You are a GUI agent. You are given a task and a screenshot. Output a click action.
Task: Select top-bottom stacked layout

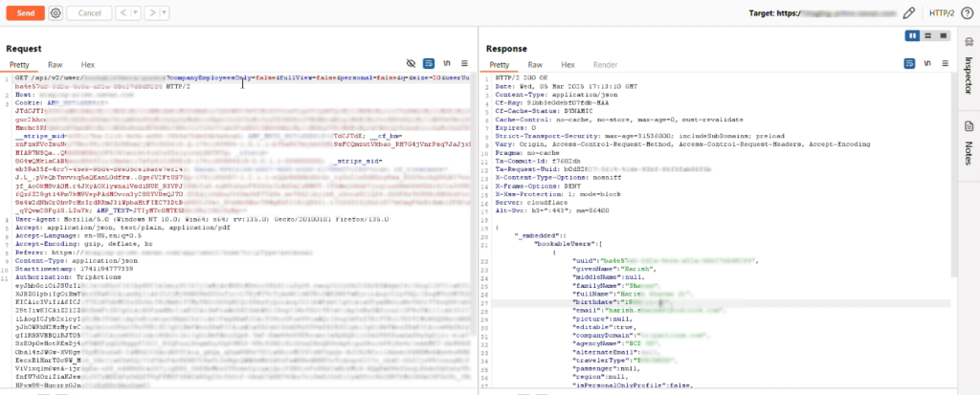pyautogui.click(x=927, y=35)
